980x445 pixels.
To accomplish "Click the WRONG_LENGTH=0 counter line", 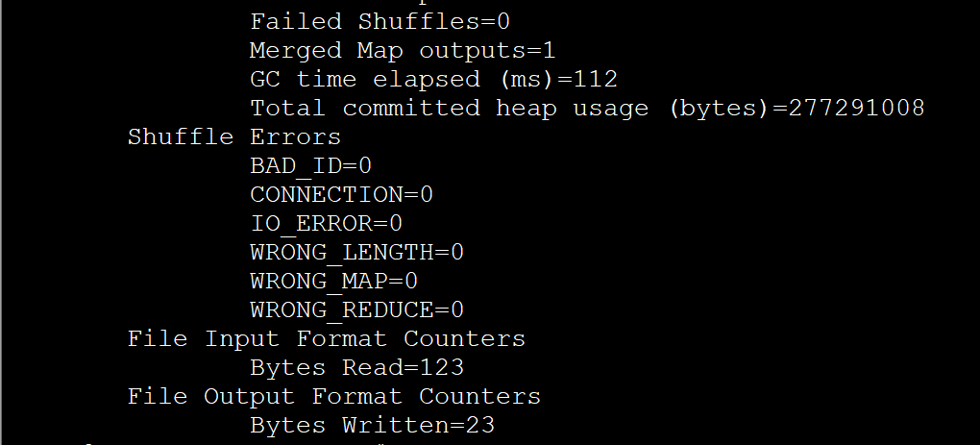I will point(356,253).
